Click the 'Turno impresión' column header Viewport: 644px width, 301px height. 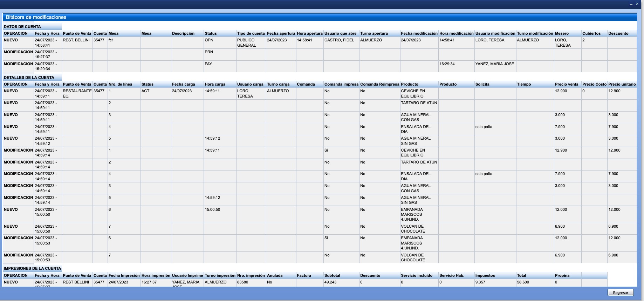coord(220,275)
